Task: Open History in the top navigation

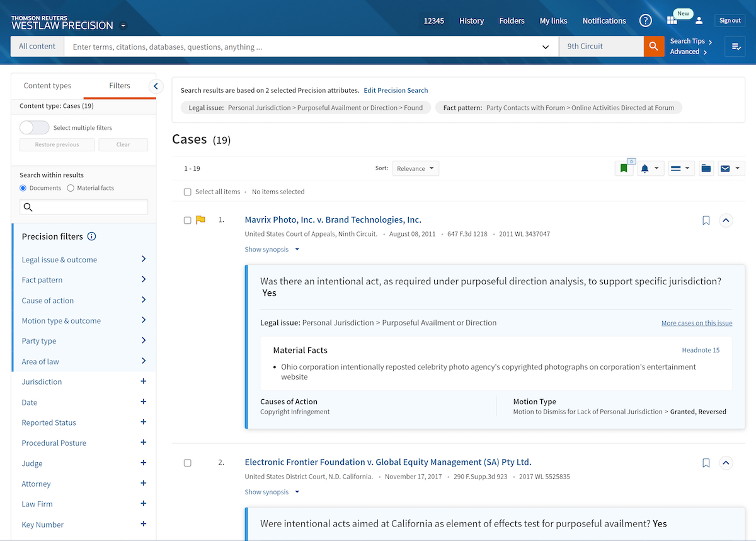Action: point(471,21)
